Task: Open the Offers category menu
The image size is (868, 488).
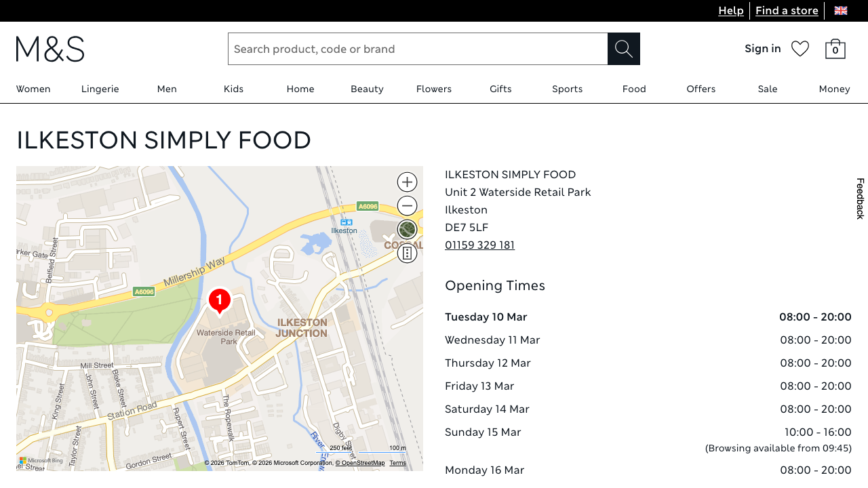Action: 701,89
